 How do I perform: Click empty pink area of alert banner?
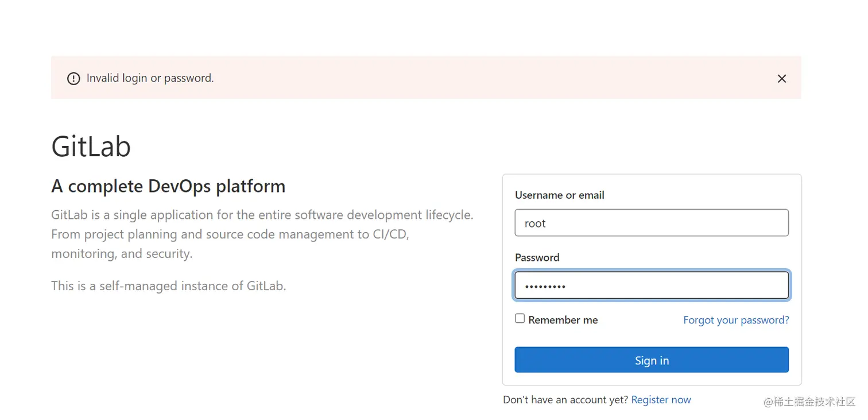point(459,78)
